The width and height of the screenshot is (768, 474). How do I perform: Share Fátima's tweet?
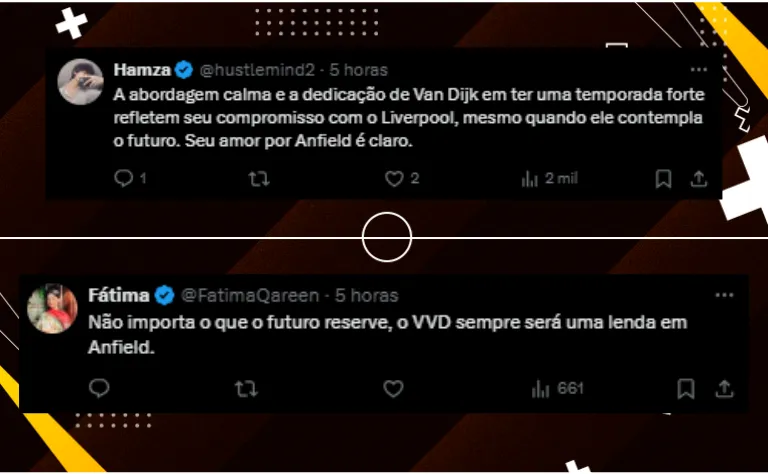coord(724,389)
